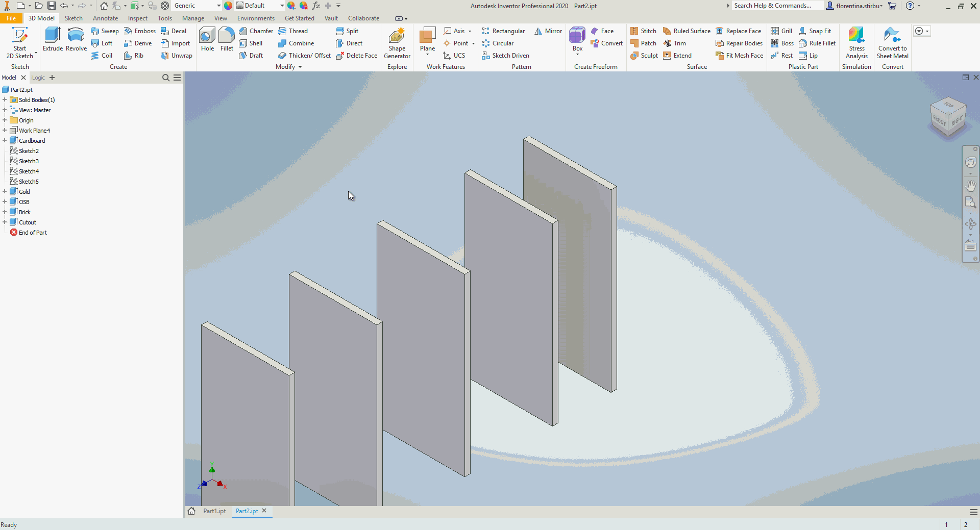The image size is (980, 530).
Task: Select Sketch3 in the model browser
Action: tap(29, 161)
